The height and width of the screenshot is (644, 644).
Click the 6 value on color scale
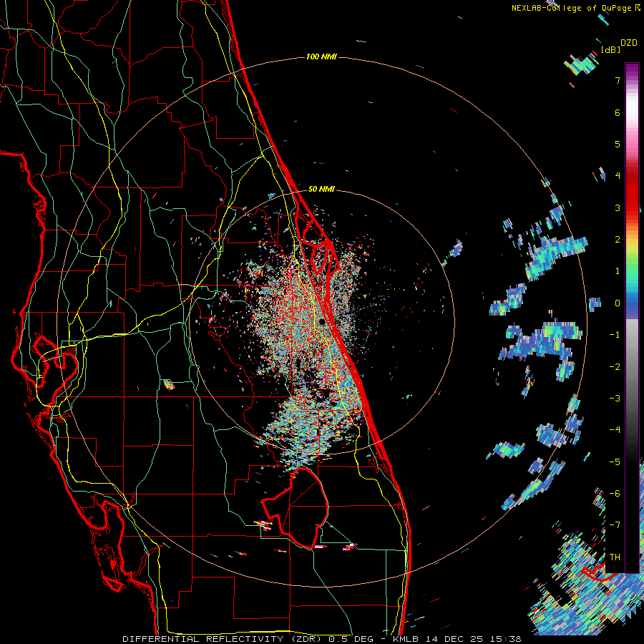click(618, 112)
